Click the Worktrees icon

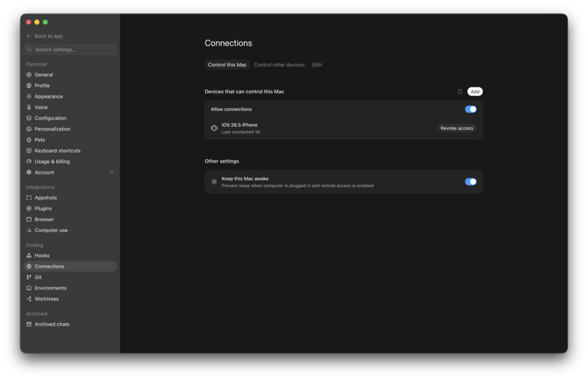[29, 299]
